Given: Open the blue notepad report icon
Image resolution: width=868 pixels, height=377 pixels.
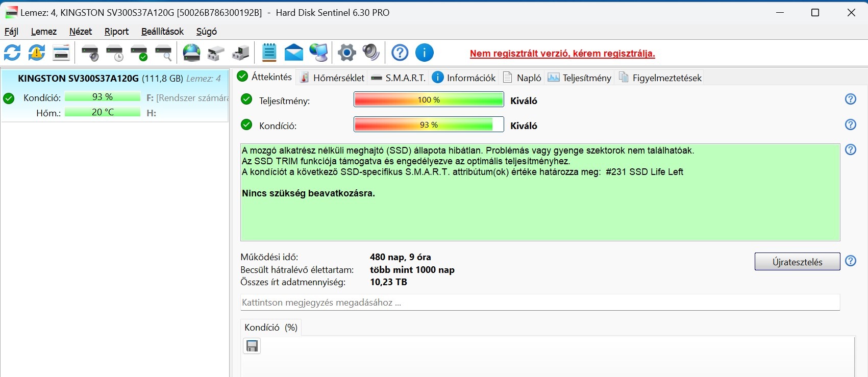Looking at the screenshot, I should click(x=269, y=53).
